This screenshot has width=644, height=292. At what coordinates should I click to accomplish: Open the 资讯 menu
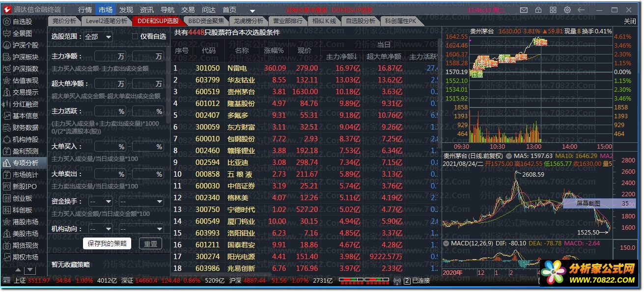tap(147, 10)
